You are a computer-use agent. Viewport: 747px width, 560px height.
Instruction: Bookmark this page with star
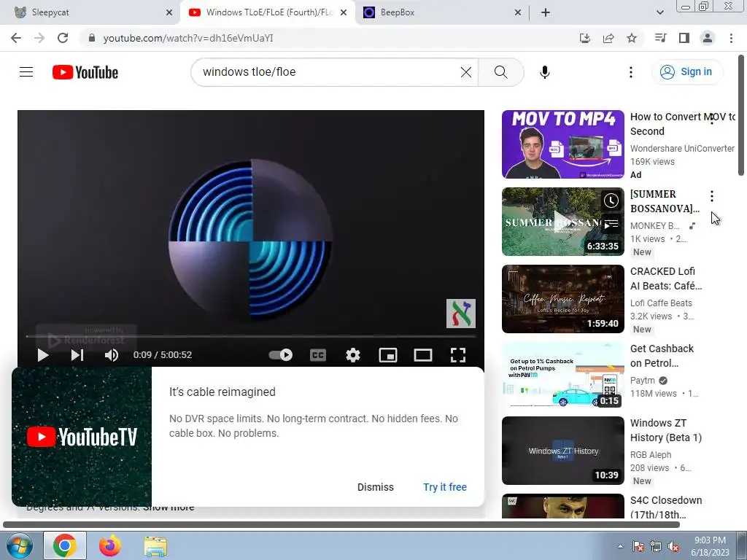(x=632, y=38)
